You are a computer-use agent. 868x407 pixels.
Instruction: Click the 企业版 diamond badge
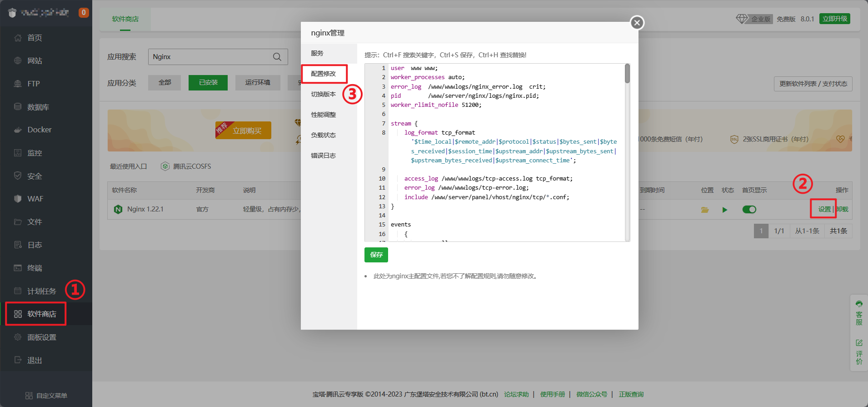pyautogui.click(x=754, y=19)
